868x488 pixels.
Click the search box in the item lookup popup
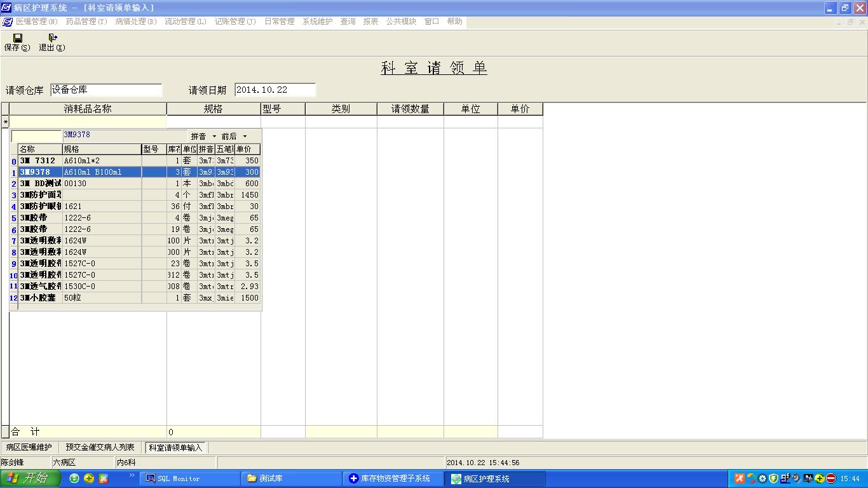click(36, 136)
